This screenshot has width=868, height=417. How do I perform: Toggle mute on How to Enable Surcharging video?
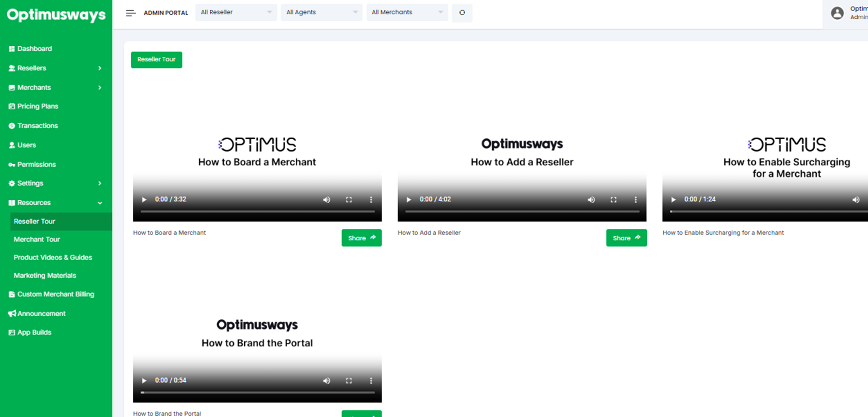[x=855, y=199]
